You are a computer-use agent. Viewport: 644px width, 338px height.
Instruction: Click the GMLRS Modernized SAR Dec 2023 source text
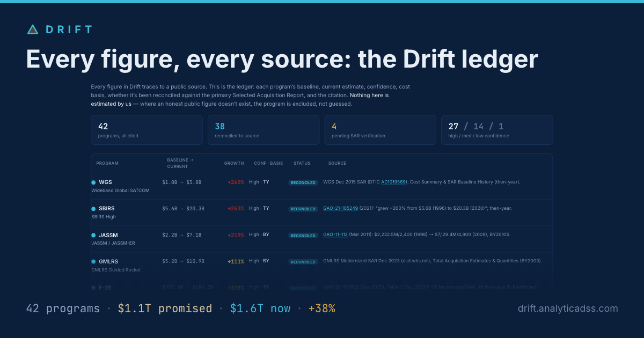(433, 261)
